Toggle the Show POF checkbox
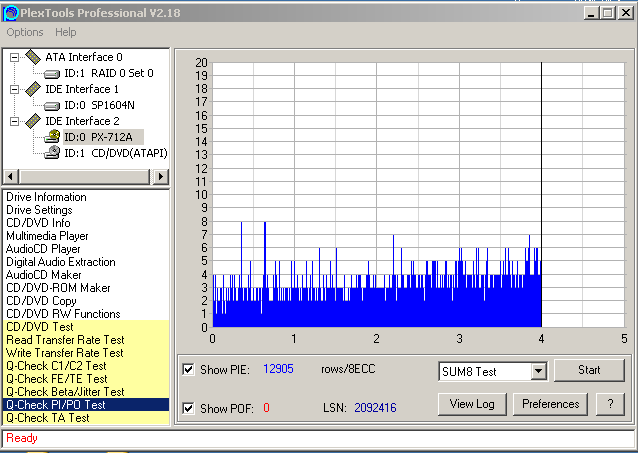Screen dimensions: 638x453 pos(189,408)
